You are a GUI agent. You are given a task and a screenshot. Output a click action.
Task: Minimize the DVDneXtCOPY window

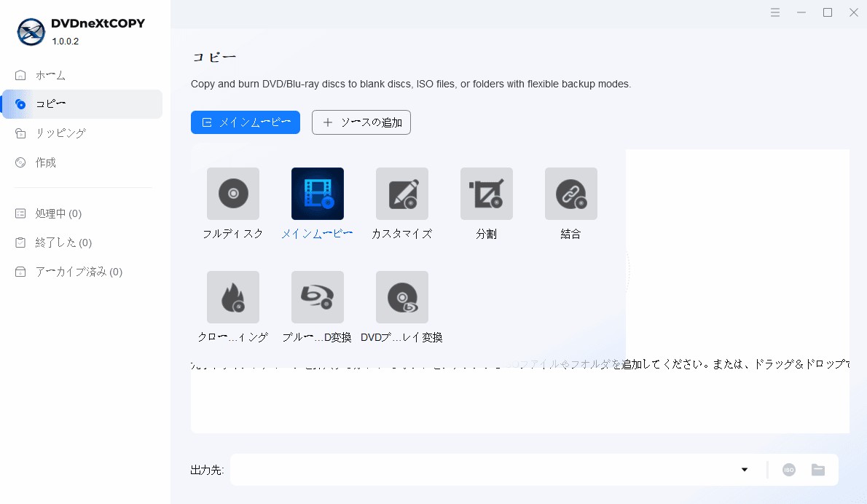pos(801,12)
